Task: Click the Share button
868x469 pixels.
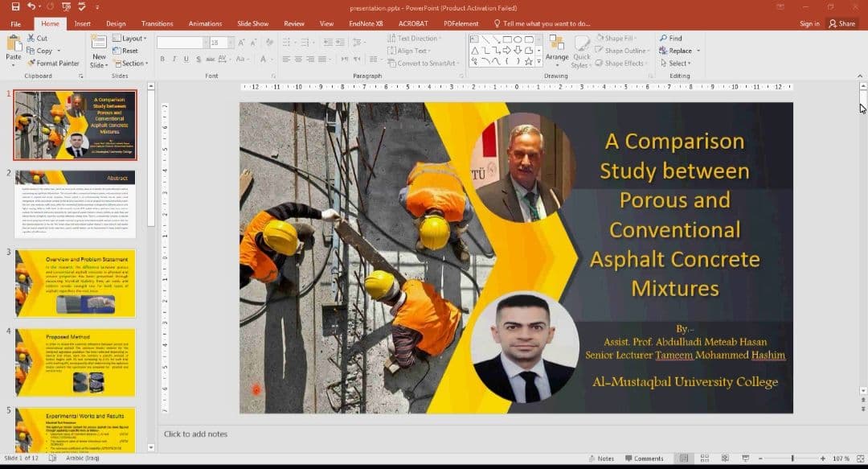Action: 841,24
